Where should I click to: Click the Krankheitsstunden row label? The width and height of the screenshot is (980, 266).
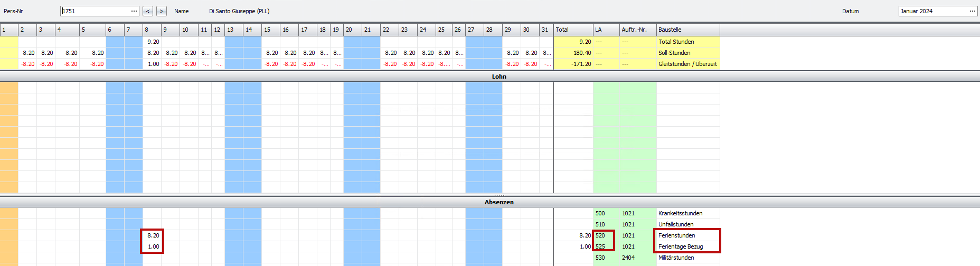pyautogui.click(x=680, y=213)
